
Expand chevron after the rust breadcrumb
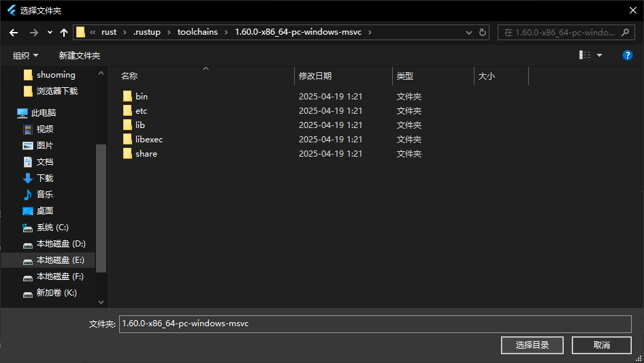[125, 32]
